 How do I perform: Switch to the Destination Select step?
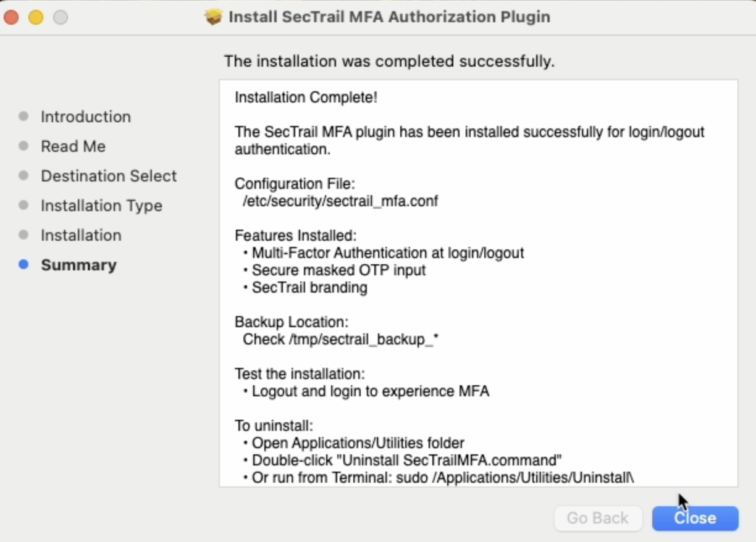(x=108, y=176)
